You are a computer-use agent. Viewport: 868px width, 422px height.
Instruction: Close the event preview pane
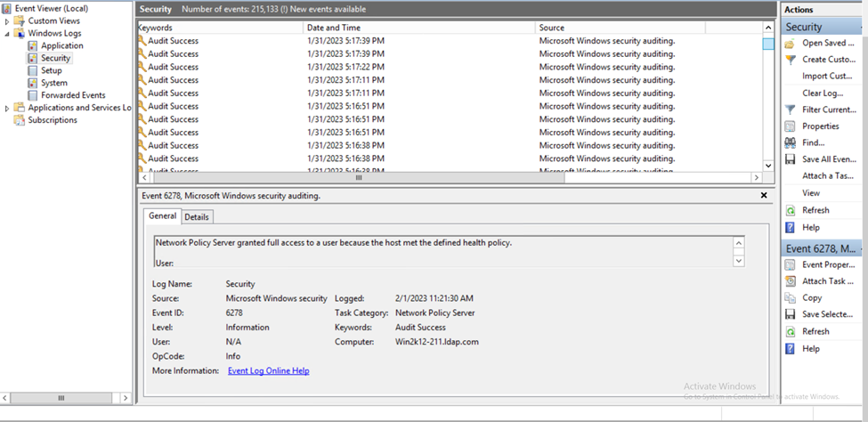(x=763, y=195)
